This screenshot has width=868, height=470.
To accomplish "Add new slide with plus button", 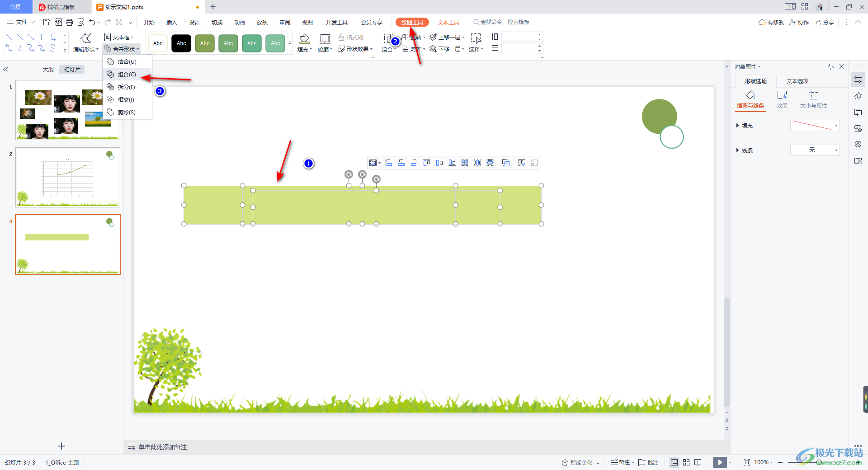I will click(x=61, y=446).
